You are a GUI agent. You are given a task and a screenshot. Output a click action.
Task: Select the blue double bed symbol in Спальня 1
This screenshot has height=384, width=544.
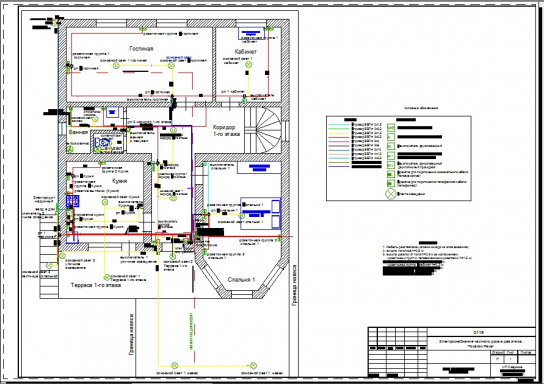261,213
